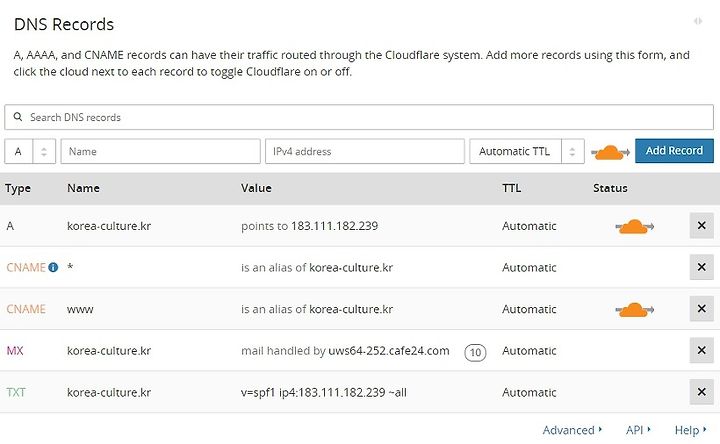Click the v=spf1 TXT value

(324, 393)
